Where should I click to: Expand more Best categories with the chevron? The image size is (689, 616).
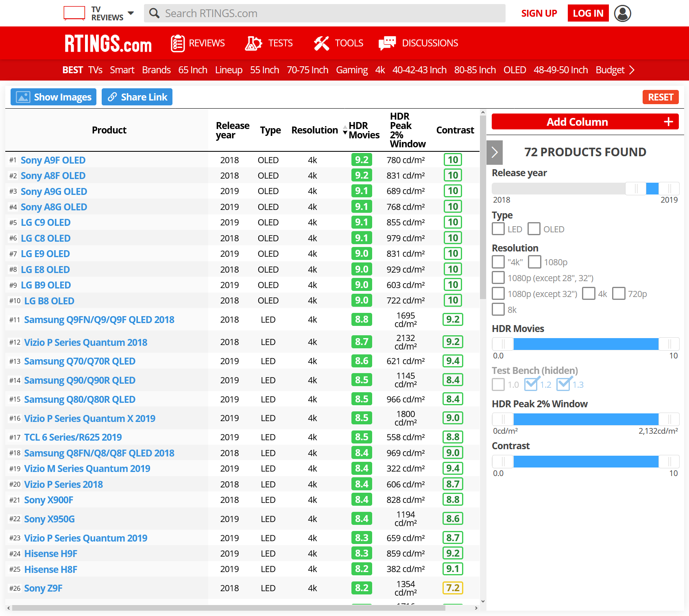point(632,70)
